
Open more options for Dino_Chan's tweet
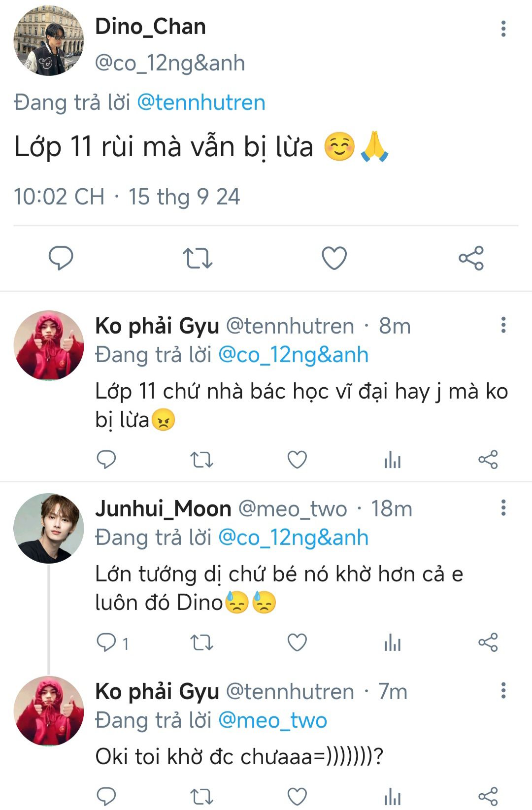pos(503,29)
